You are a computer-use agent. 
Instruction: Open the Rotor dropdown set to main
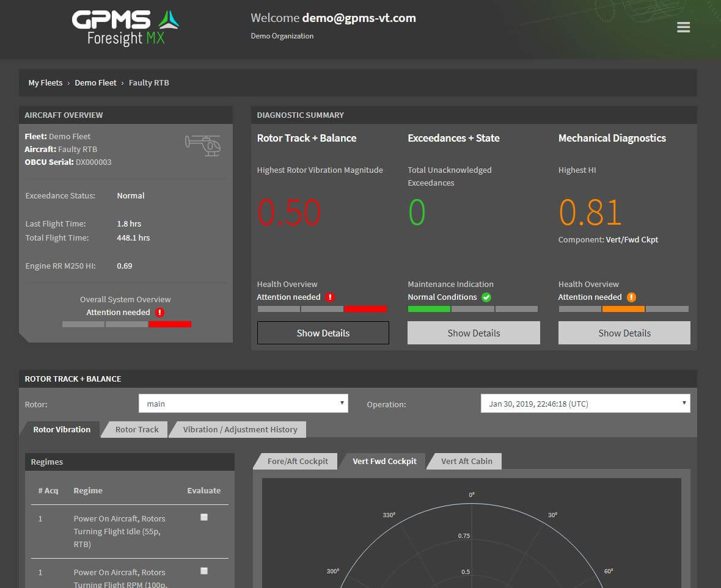pos(243,404)
